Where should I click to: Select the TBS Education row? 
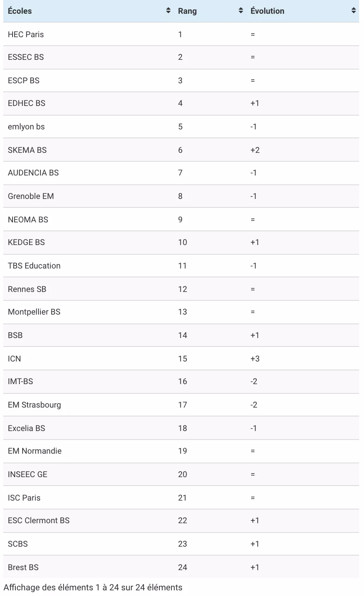pos(181,266)
